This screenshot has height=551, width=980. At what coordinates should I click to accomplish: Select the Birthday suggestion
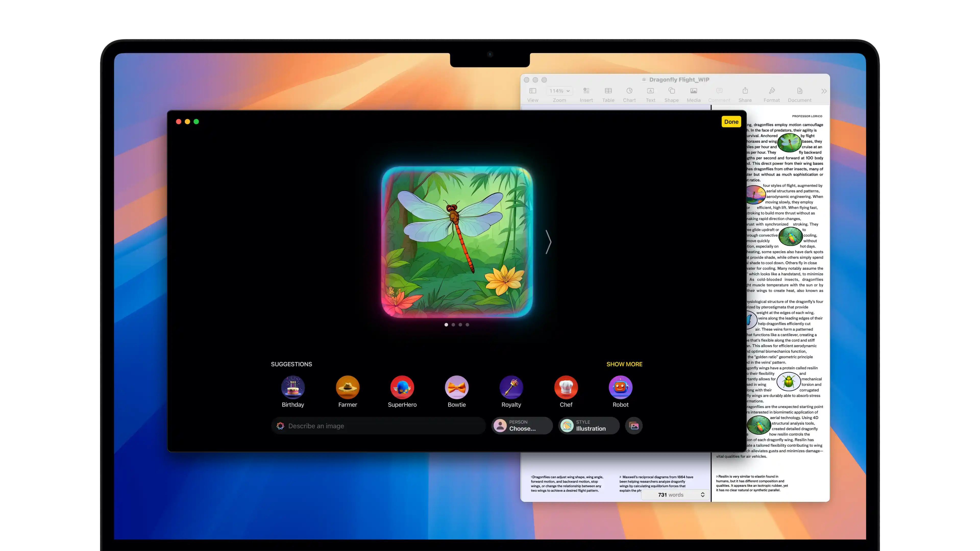pyautogui.click(x=292, y=387)
